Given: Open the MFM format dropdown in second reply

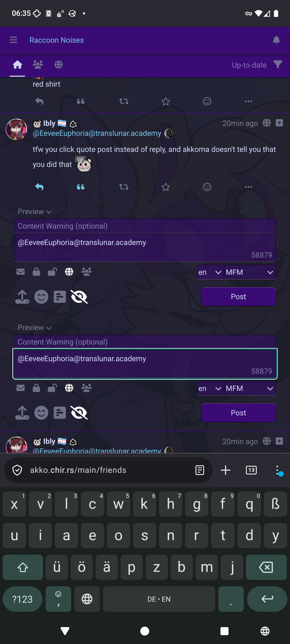Looking at the screenshot, I should tap(250, 388).
